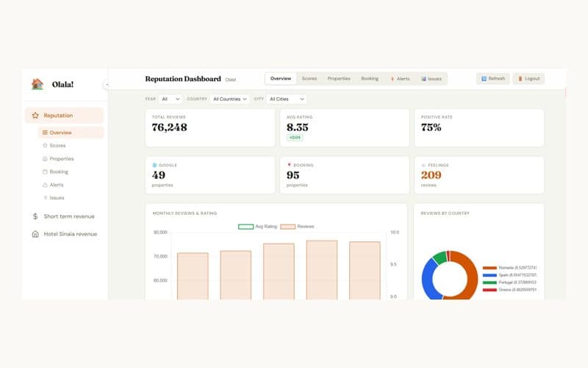Click the house icon beside Hotel Sinaia revenue
The image size is (588, 368).
[x=35, y=234]
